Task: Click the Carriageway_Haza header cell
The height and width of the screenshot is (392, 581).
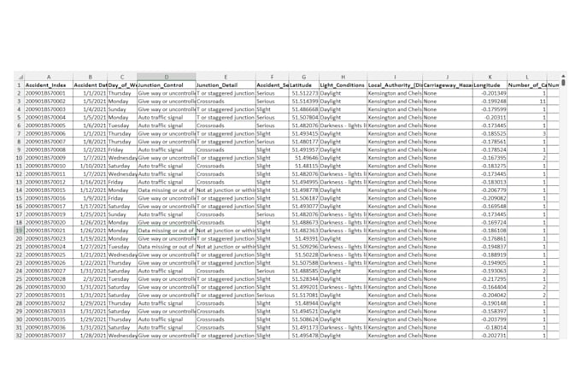Action: pos(448,85)
